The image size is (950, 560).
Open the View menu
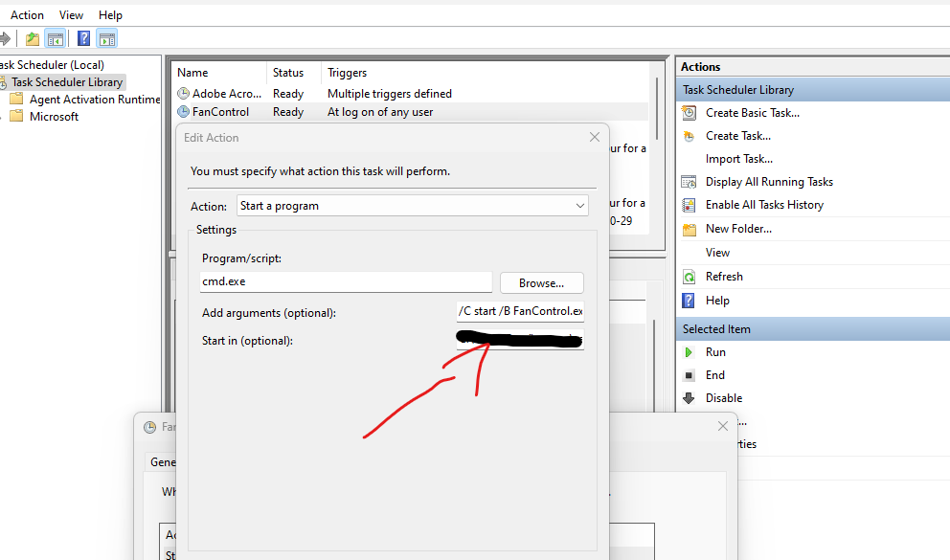pyautogui.click(x=71, y=14)
